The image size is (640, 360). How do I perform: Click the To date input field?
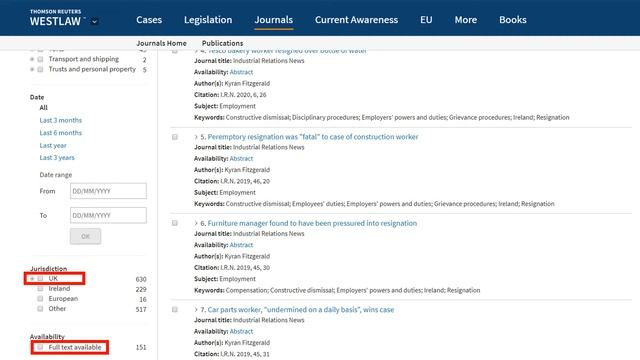[x=108, y=215]
